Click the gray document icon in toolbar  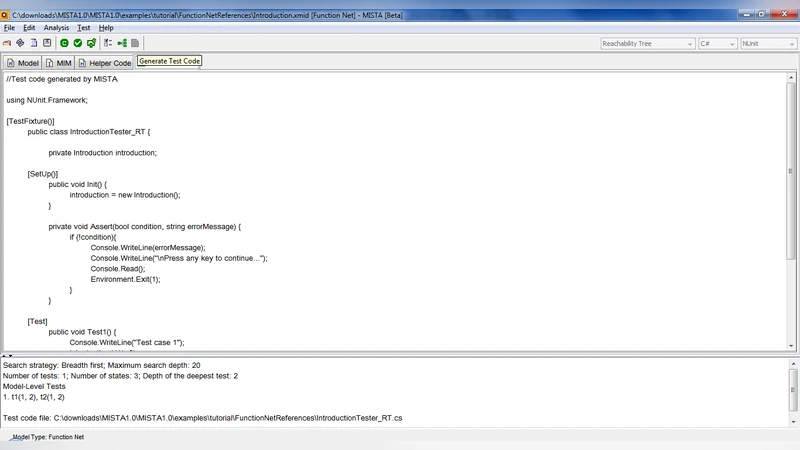point(136,43)
